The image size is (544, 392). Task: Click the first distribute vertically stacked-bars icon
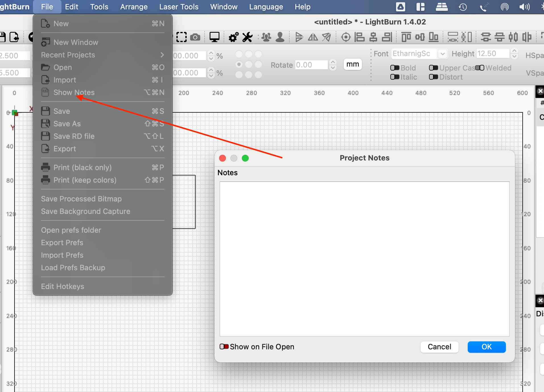click(486, 37)
